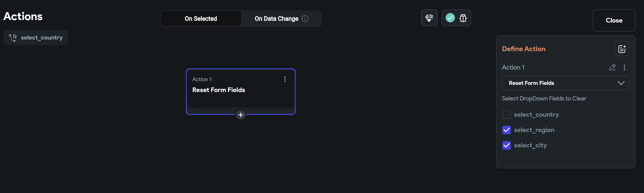Switch to the On Selected tab
Image resolution: width=644 pixels, height=193 pixels.
[201, 19]
